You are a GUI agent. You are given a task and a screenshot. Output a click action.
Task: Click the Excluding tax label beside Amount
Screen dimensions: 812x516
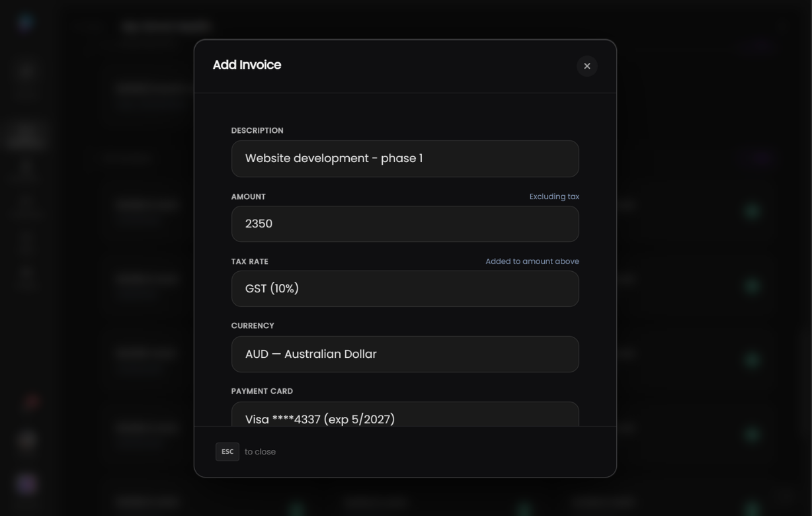(554, 196)
